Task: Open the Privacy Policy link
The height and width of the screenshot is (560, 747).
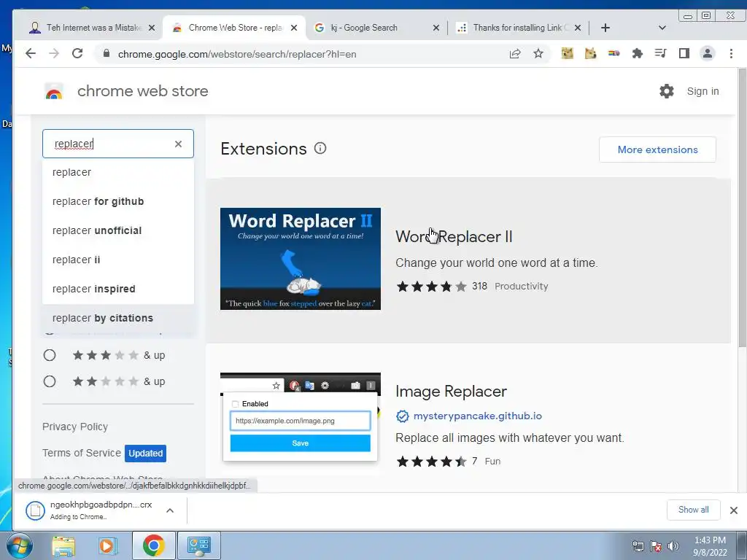Action: click(75, 427)
